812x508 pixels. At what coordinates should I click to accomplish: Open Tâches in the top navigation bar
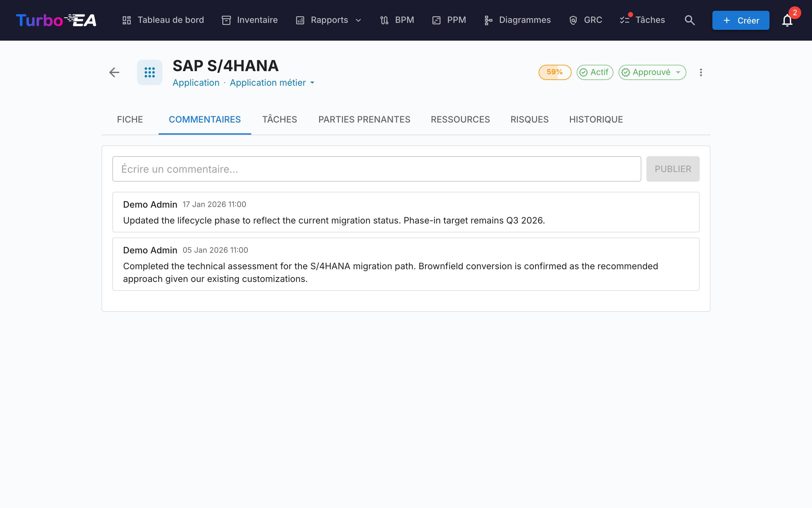tap(642, 20)
